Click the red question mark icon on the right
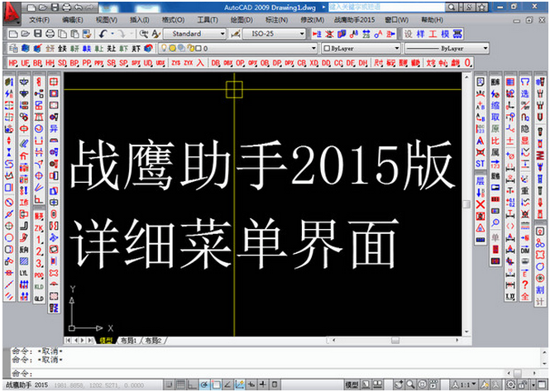The height and width of the screenshot is (392, 555). [525, 284]
